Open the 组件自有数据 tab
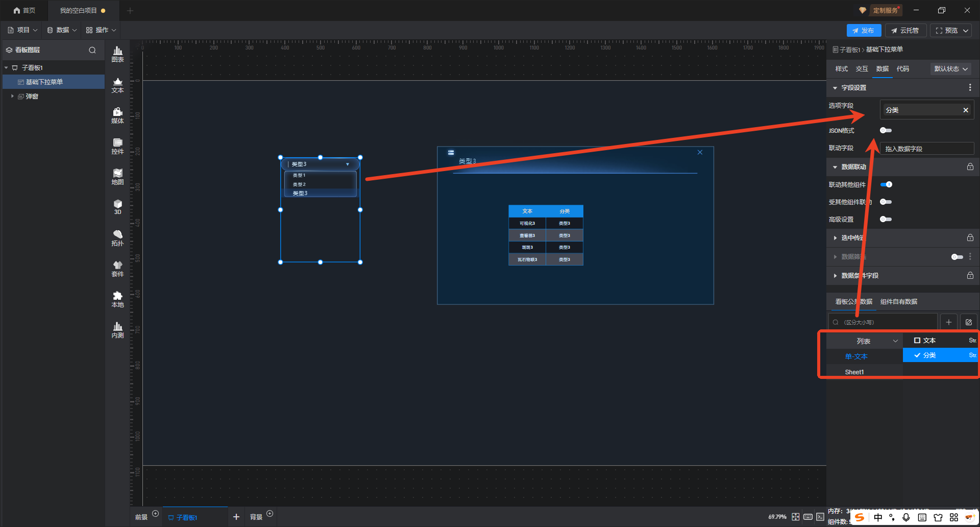Image resolution: width=980 pixels, height=527 pixels. pos(898,302)
